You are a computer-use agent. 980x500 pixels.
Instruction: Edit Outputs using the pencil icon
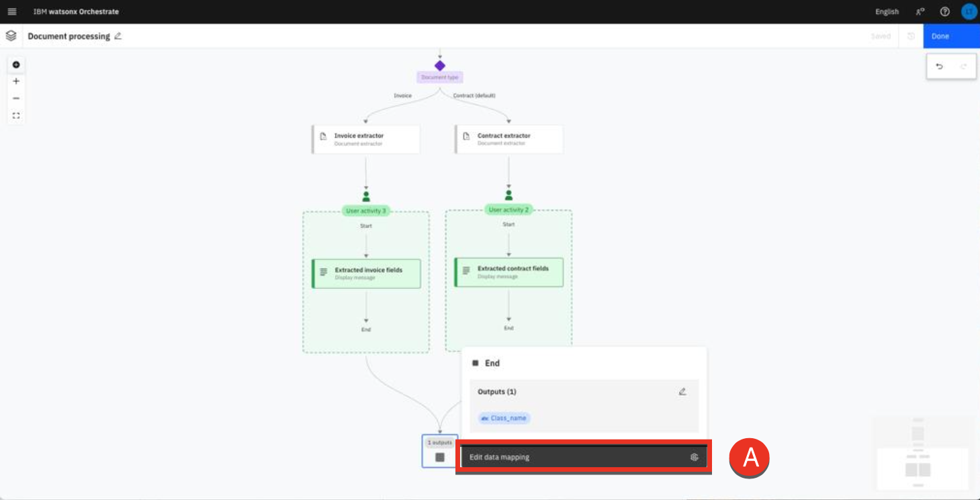pos(682,392)
